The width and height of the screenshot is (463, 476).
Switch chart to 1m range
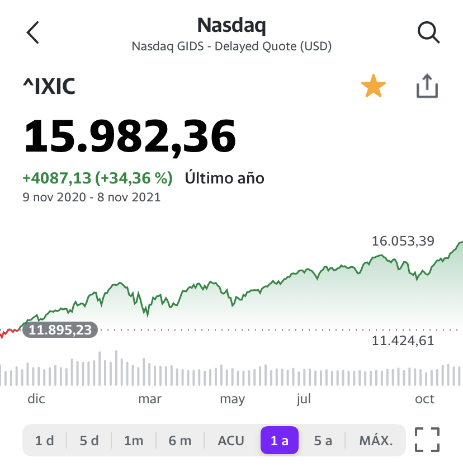click(x=134, y=441)
